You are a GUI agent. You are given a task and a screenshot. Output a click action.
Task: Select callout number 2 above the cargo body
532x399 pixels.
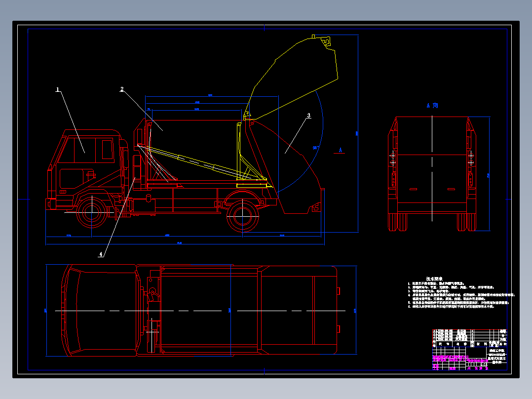[122, 89]
